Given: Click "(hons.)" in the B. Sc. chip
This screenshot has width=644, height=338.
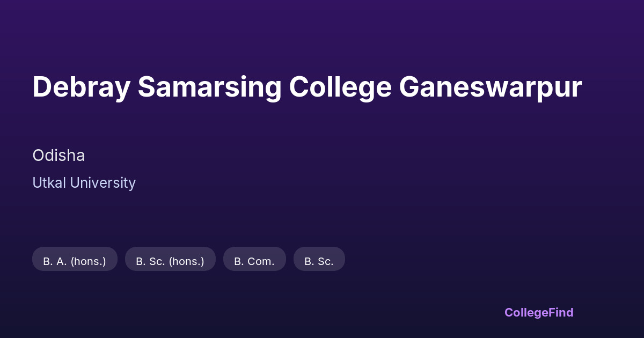Looking at the screenshot, I should tap(186, 261).
